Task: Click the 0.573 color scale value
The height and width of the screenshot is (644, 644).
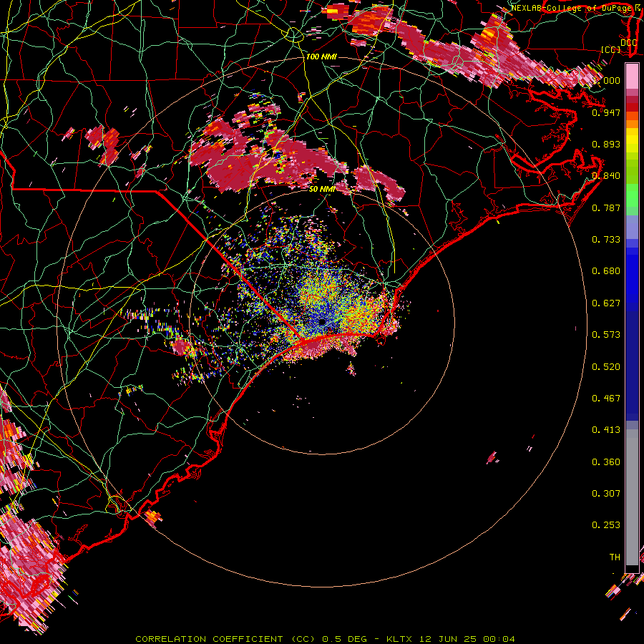Action: [606, 334]
